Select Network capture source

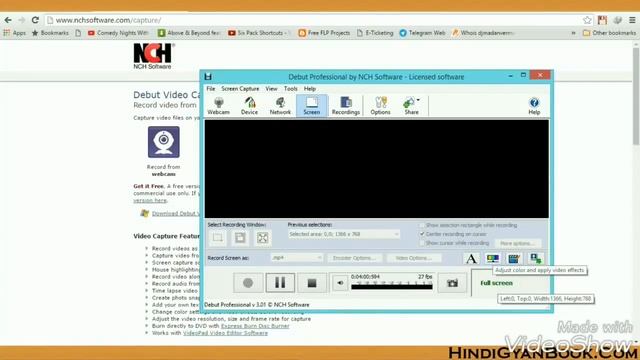(280, 106)
